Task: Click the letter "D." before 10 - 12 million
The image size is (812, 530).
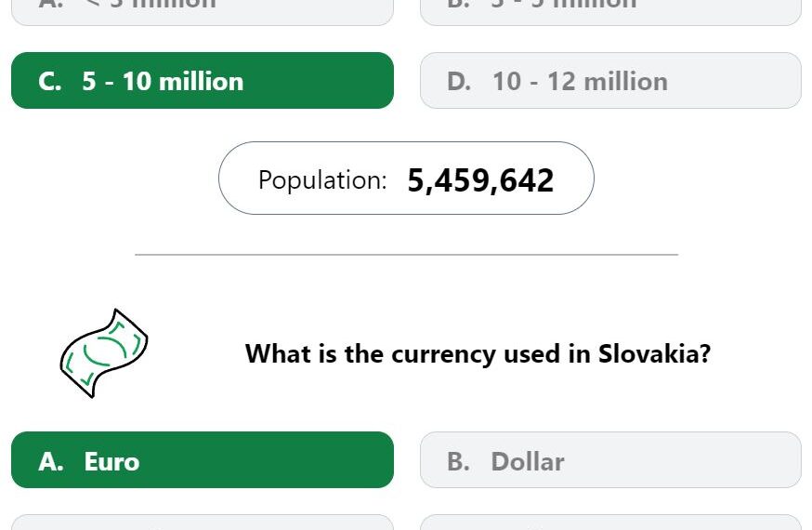Action: [459, 81]
